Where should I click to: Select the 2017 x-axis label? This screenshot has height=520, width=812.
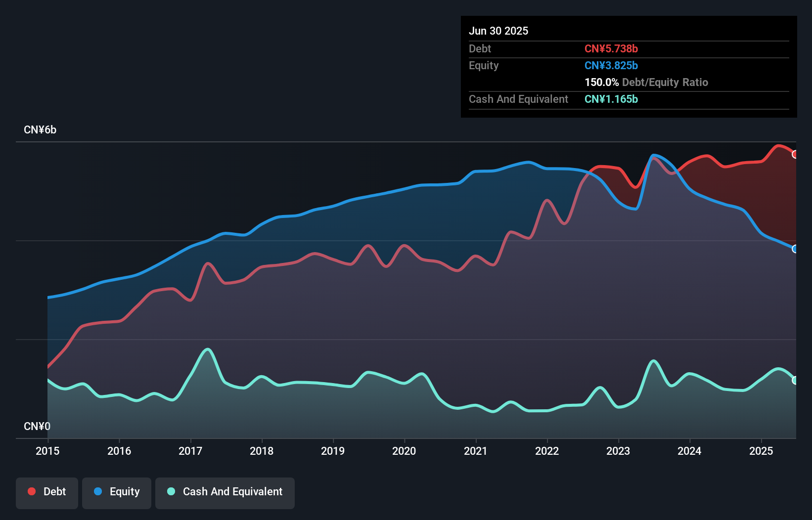coord(190,451)
